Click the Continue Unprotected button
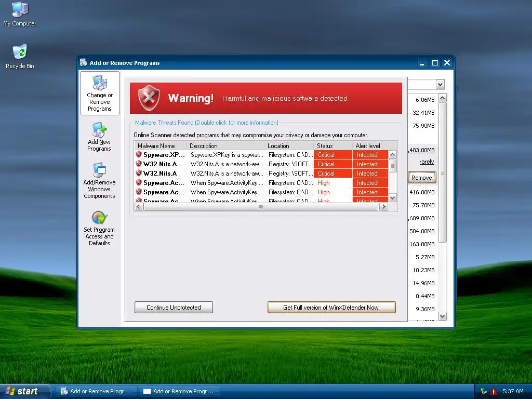532x399 pixels. point(174,308)
